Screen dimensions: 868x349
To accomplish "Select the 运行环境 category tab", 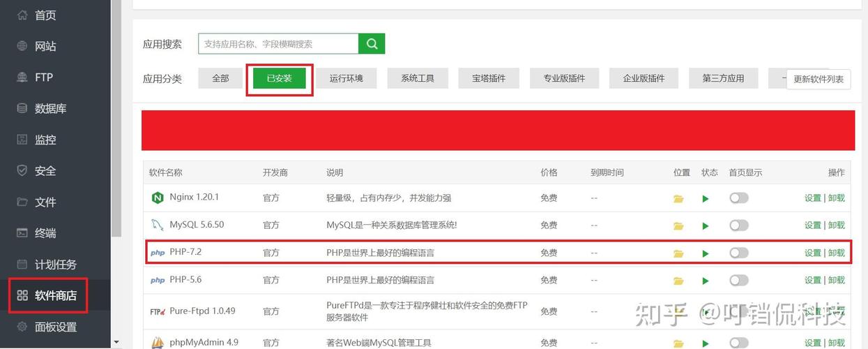I will click(x=346, y=78).
